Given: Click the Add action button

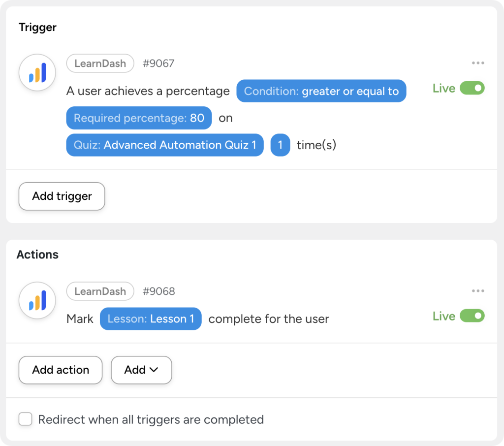Looking at the screenshot, I should pyautogui.click(x=60, y=370).
